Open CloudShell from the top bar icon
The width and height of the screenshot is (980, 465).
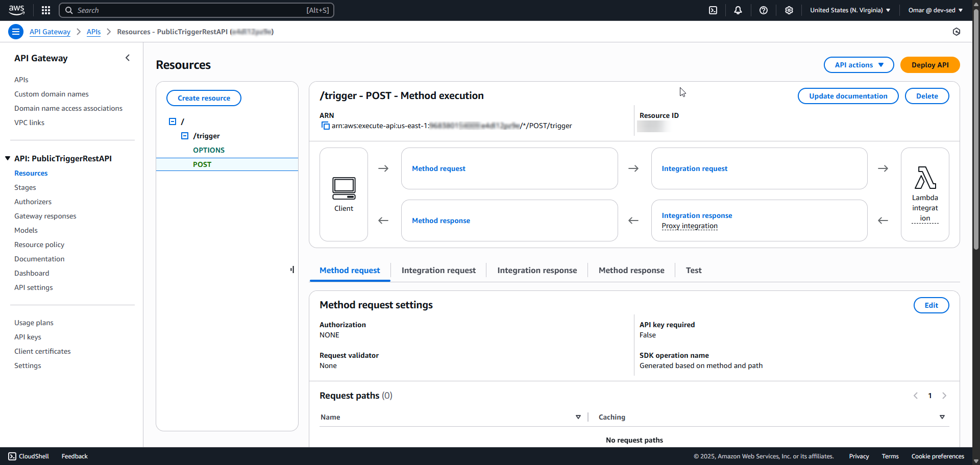pyautogui.click(x=713, y=10)
